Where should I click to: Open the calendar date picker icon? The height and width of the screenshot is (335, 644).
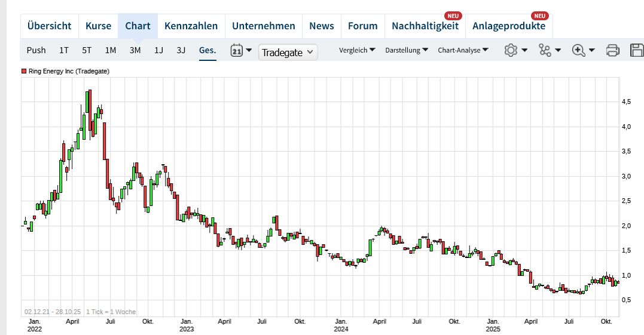[x=237, y=50]
